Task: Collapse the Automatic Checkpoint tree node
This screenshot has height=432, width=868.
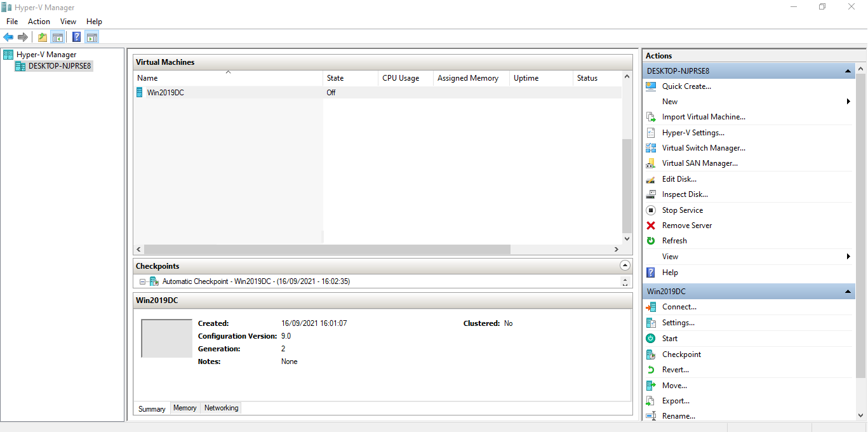Action: tap(143, 281)
